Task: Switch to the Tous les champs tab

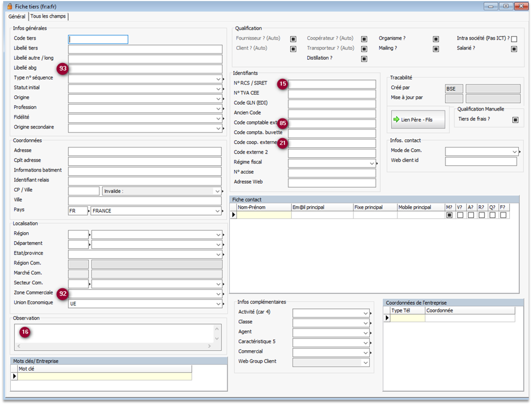Action: (48, 16)
